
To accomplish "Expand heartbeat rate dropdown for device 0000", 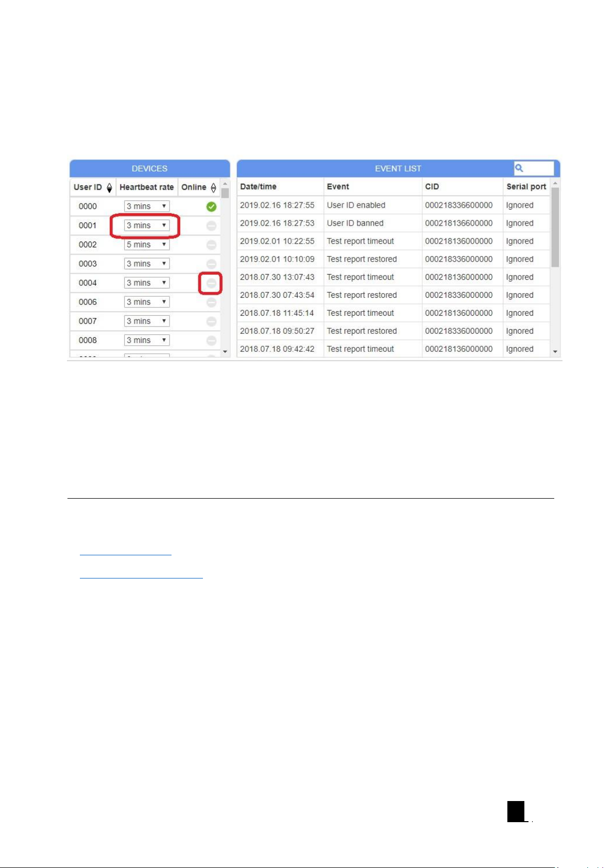I will (x=147, y=207).
